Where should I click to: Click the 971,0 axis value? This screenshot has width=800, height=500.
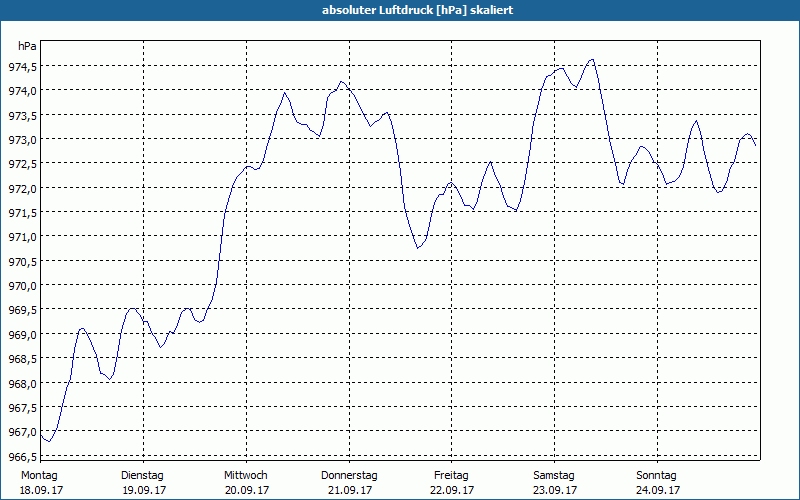coord(23,237)
